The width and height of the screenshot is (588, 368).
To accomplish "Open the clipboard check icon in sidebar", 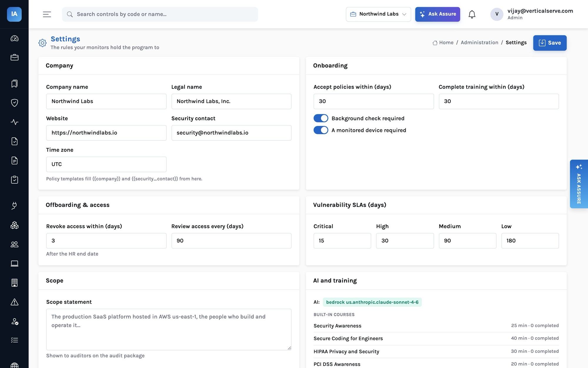I will 14,180.
